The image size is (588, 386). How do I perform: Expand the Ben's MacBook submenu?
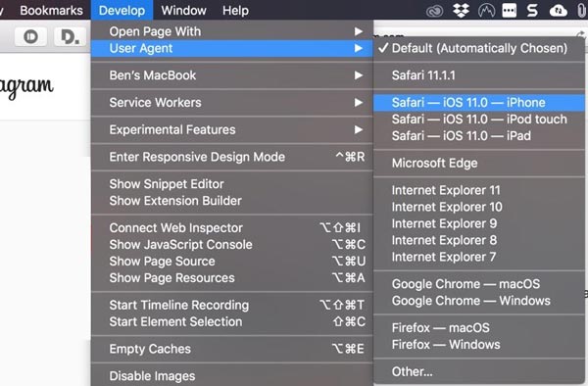tap(232, 75)
